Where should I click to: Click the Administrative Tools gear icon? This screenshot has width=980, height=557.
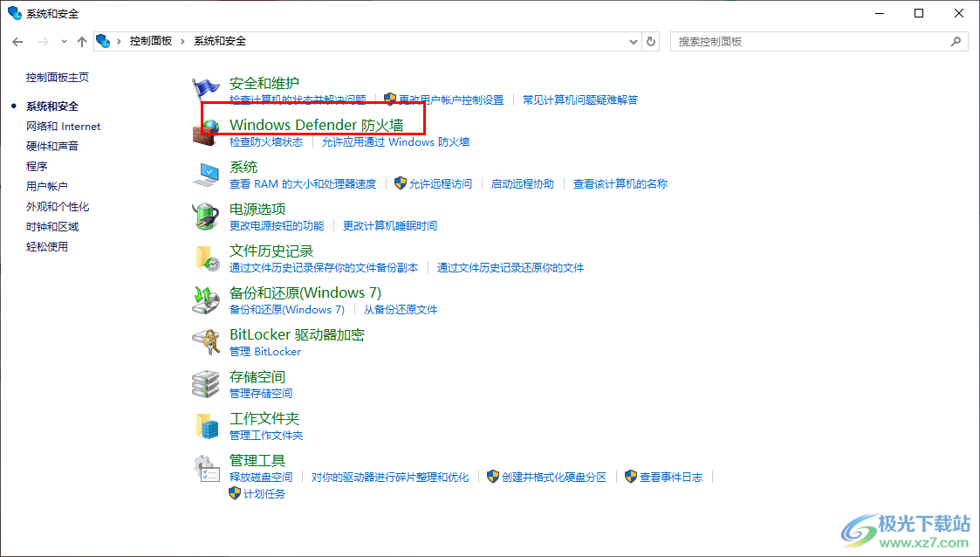click(x=206, y=468)
